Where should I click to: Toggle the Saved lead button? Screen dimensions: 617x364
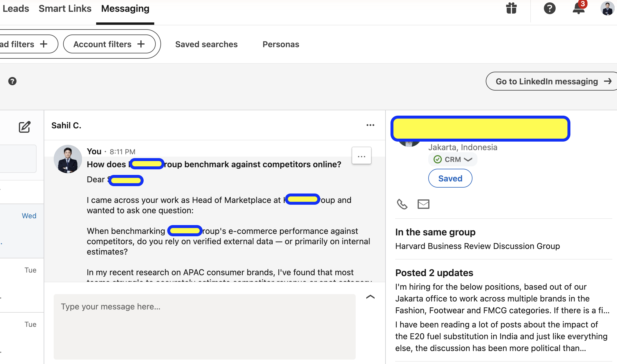(450, 178)
